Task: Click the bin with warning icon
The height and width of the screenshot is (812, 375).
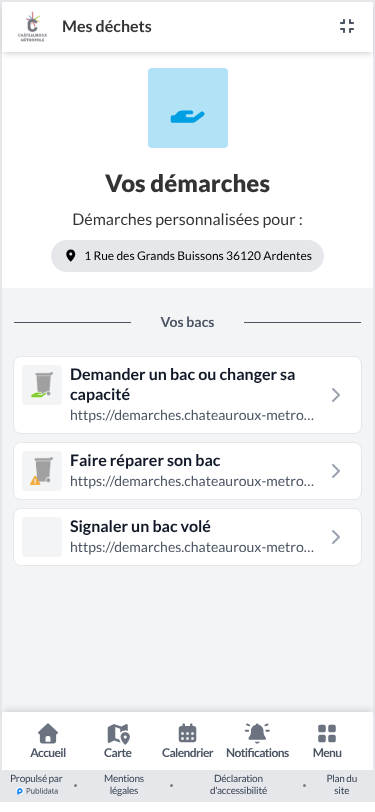Action: coord(42,471)
